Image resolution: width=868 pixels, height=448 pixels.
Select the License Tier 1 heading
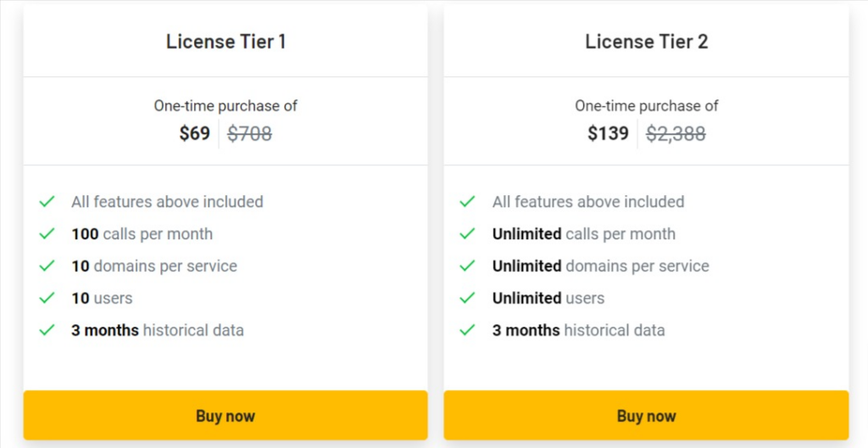[225, 42]
